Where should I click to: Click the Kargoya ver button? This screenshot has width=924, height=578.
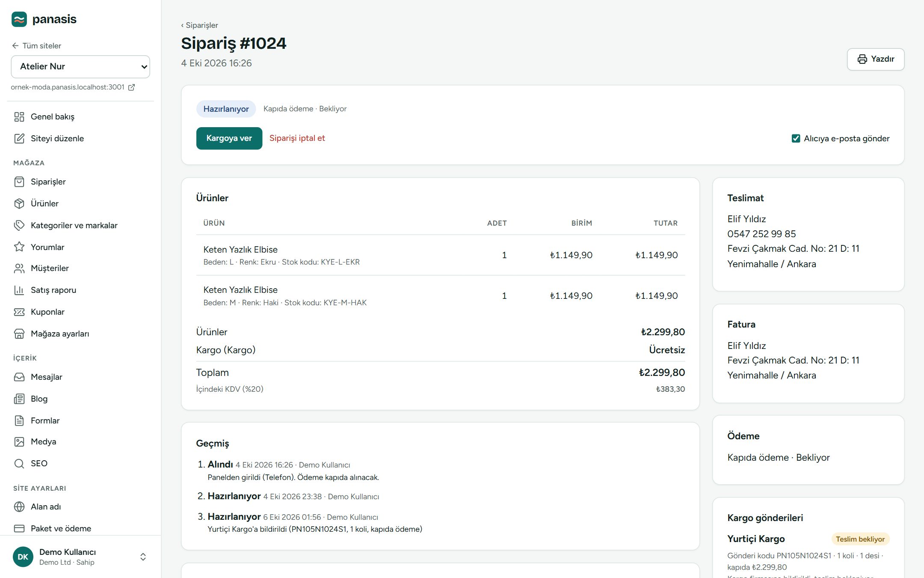229,138
